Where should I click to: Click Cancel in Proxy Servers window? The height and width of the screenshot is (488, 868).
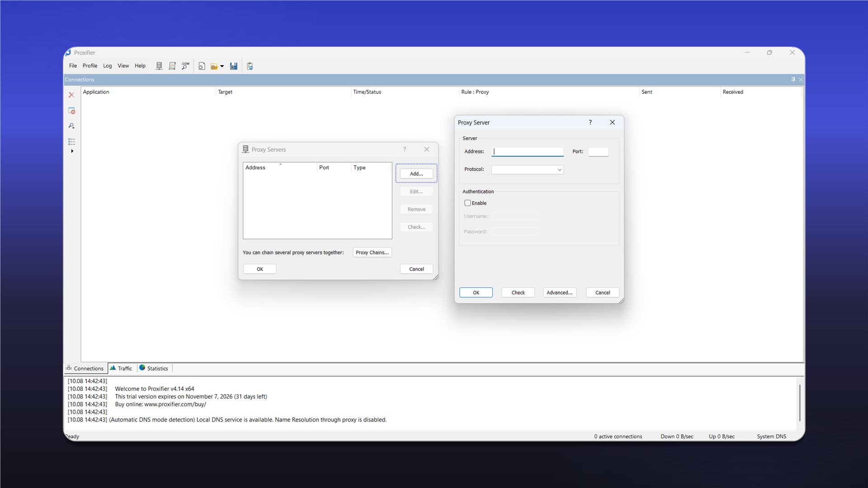[416, 269]
